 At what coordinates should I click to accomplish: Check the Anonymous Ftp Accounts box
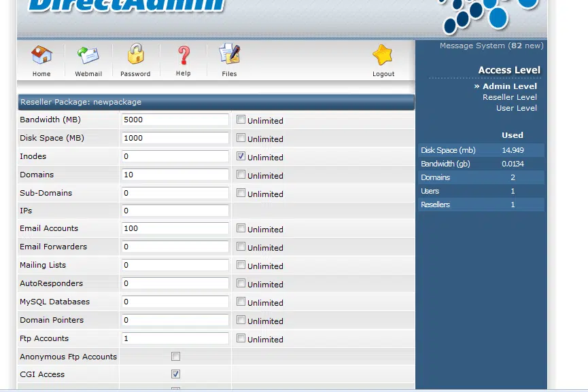point(175,357)
